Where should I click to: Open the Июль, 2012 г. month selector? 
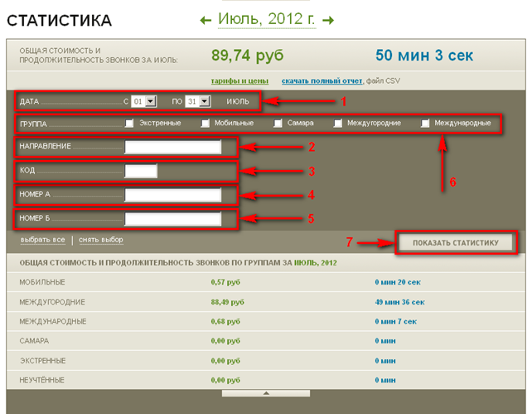pyautogui.click(x=267, y=18)
